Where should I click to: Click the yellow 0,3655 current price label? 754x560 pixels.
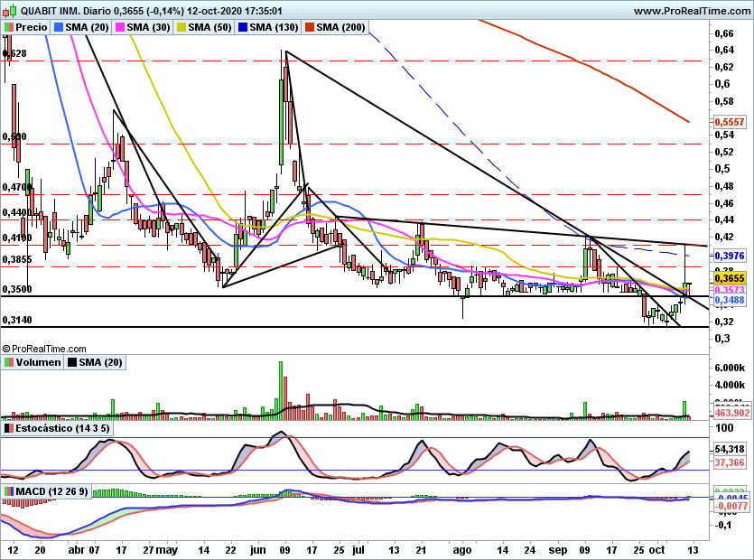[x=730, y=278]
